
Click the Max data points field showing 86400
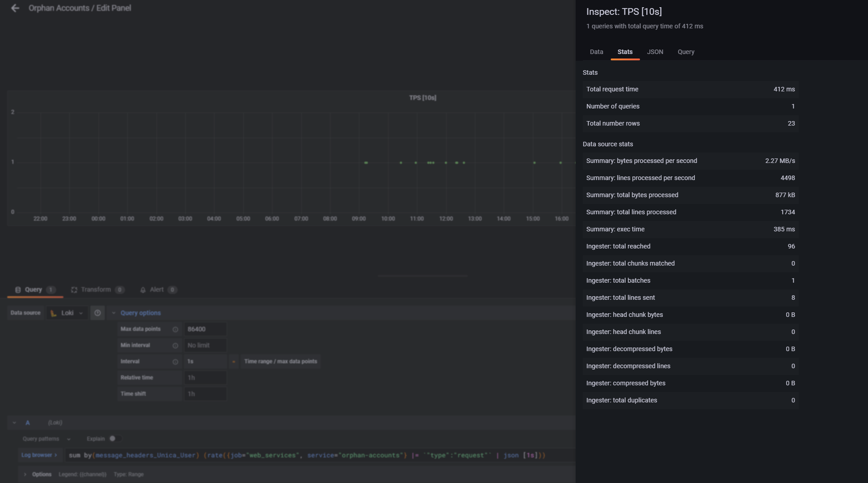tap(205, 329)
